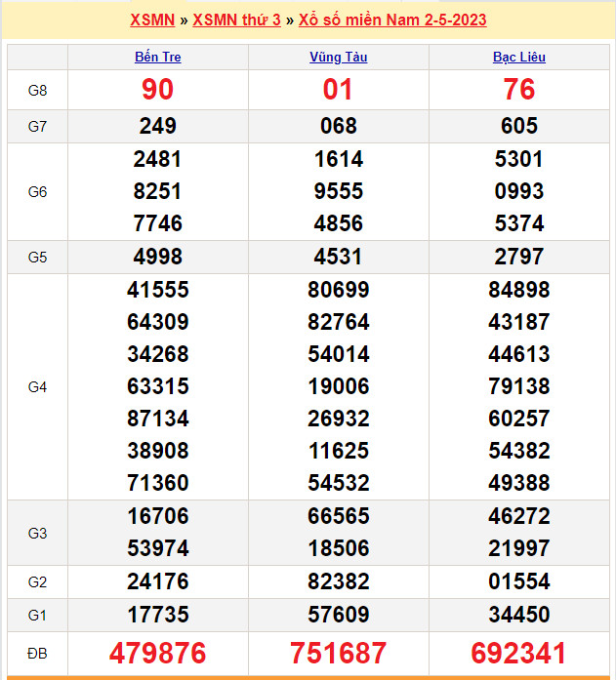The width and height of the screenshot is (616, 680).
Task: Select Vũng Tàu G7 number 068
Action: [339, 126]
